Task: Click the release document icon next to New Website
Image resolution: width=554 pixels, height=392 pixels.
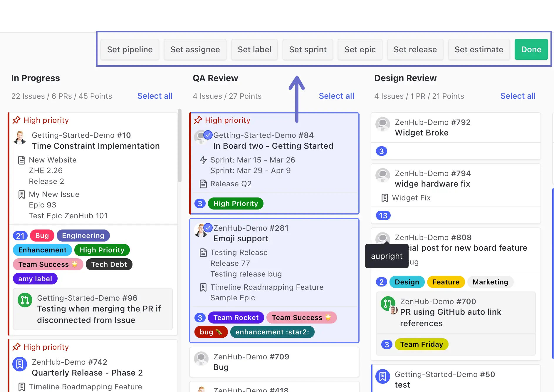Action: point(22,160)
